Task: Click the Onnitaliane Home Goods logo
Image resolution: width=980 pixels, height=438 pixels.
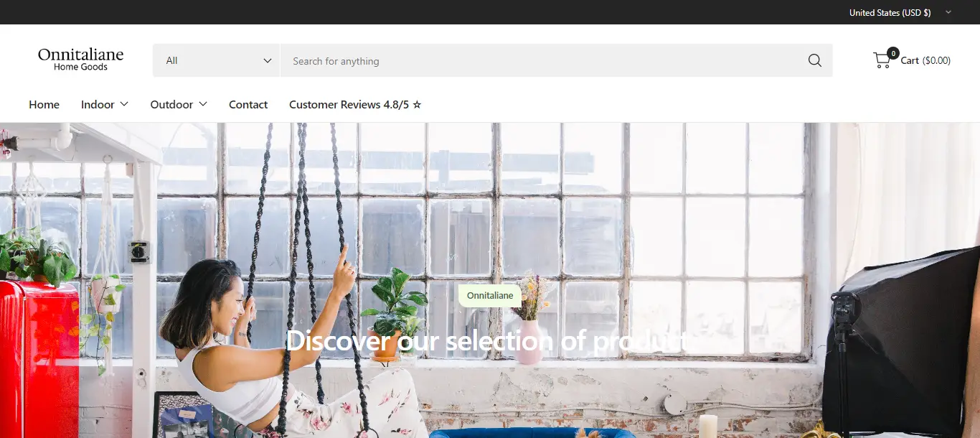Action: pyautogui.click(x=81, y=60)
